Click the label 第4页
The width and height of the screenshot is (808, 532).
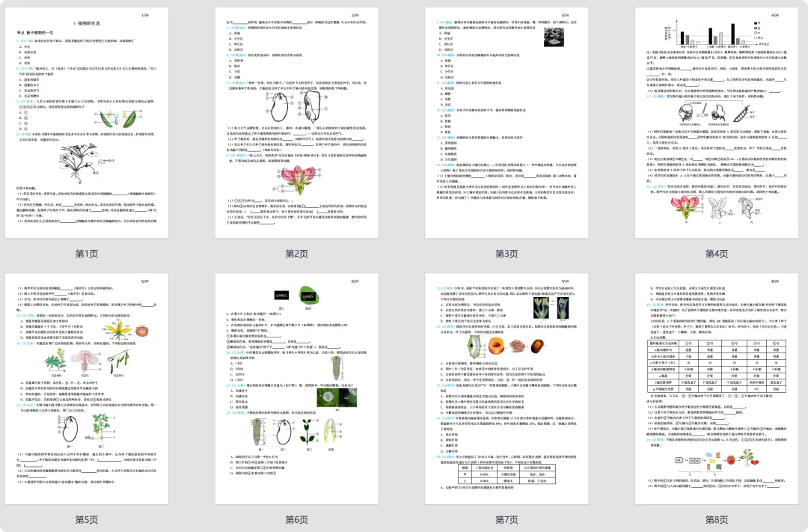pyautogui.click(x=717, y=254)
